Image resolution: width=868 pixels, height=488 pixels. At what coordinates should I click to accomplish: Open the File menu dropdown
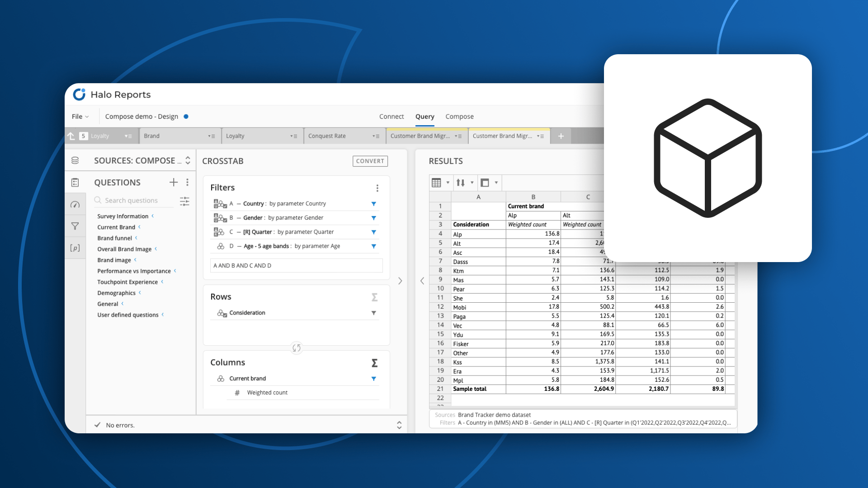(80, 117)
